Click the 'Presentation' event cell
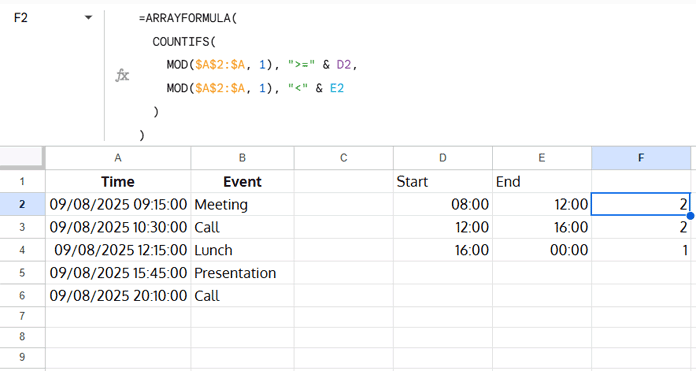 (242, 272)
